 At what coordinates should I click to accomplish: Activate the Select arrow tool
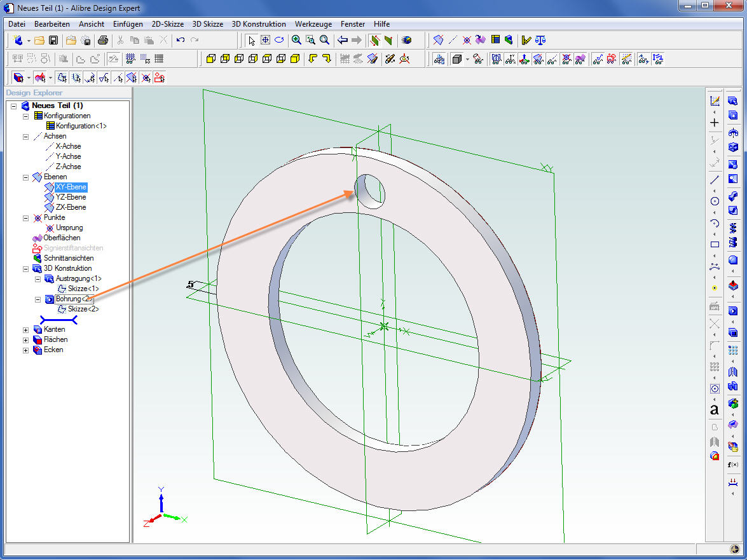[252, 40]
